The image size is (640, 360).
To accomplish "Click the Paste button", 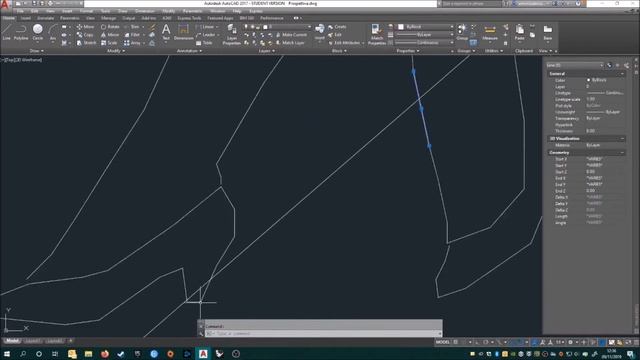I will [x=519, y=32].
